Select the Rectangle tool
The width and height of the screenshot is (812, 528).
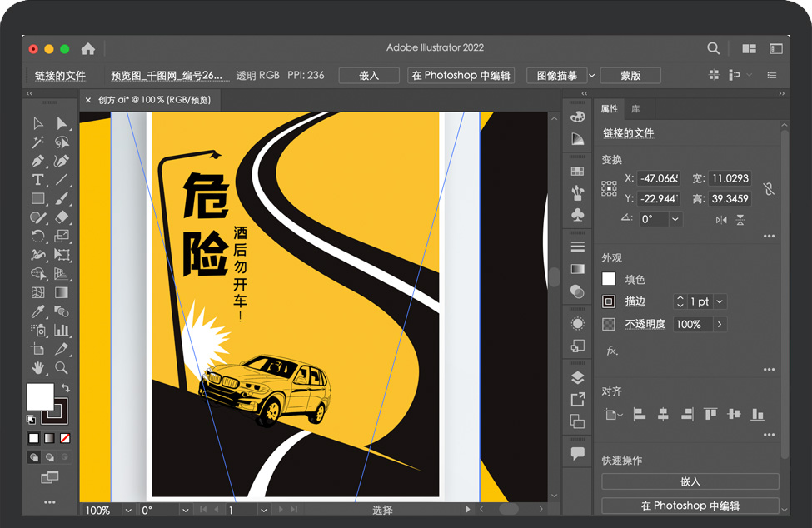(37, 198)
